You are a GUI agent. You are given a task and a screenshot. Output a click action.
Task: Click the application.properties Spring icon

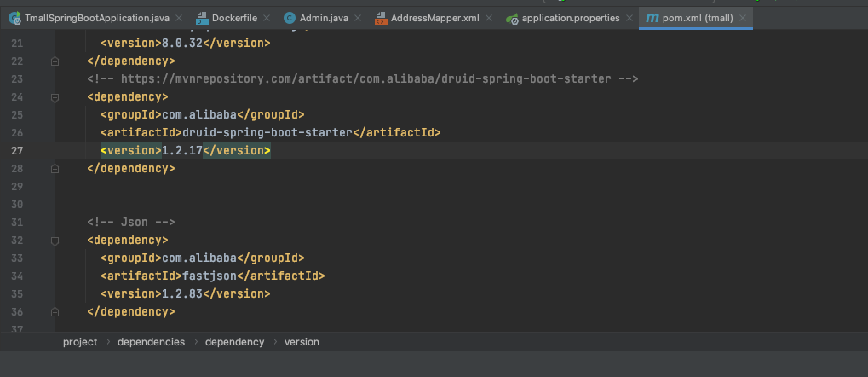tap(512, 19)
